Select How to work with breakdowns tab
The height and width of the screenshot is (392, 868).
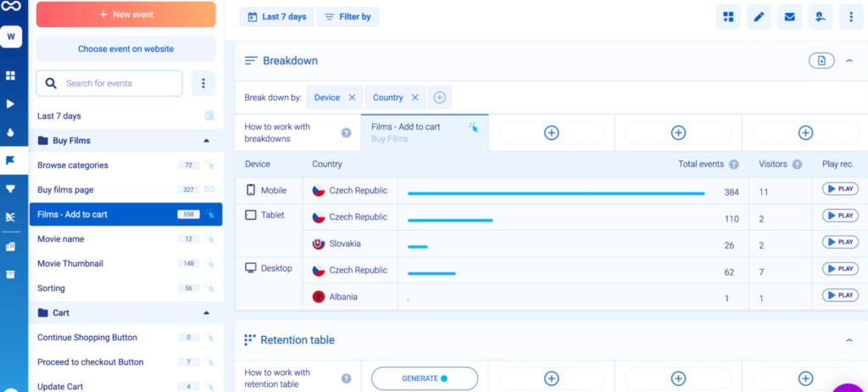tap(298, 132)
